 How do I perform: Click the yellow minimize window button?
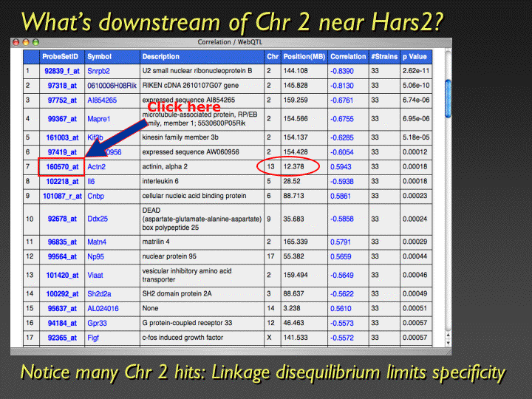pyautogui.click(x=26, y=43)
